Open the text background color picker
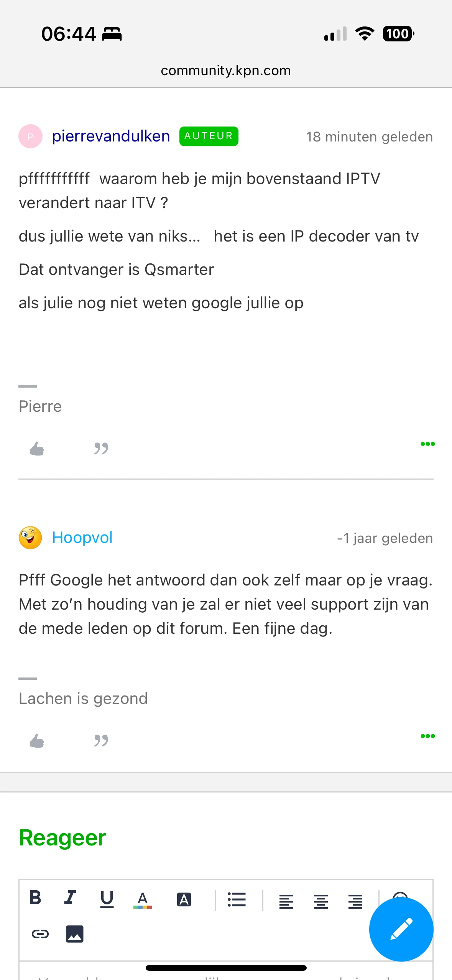Screen dimensions: 452x980 [x=184, y=899]
